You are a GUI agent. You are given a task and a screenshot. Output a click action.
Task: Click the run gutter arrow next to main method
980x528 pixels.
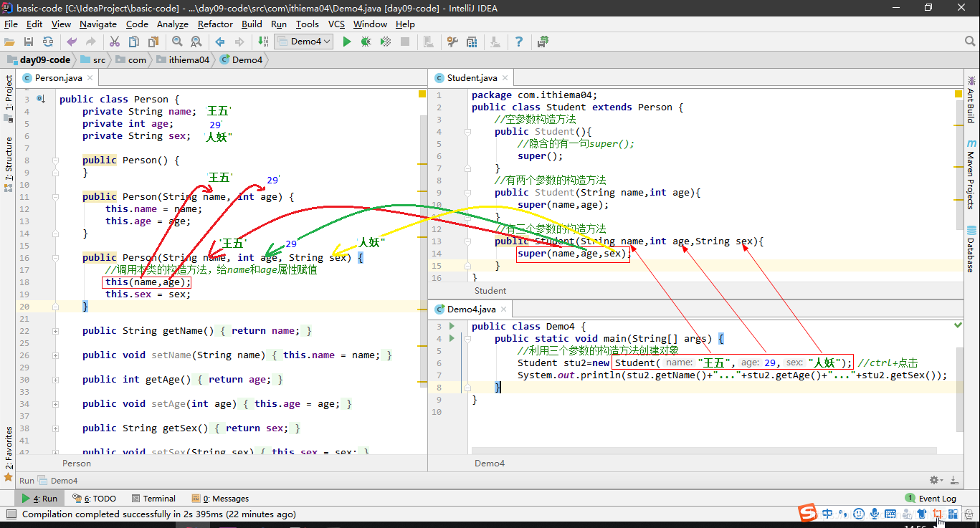point(452,338)
